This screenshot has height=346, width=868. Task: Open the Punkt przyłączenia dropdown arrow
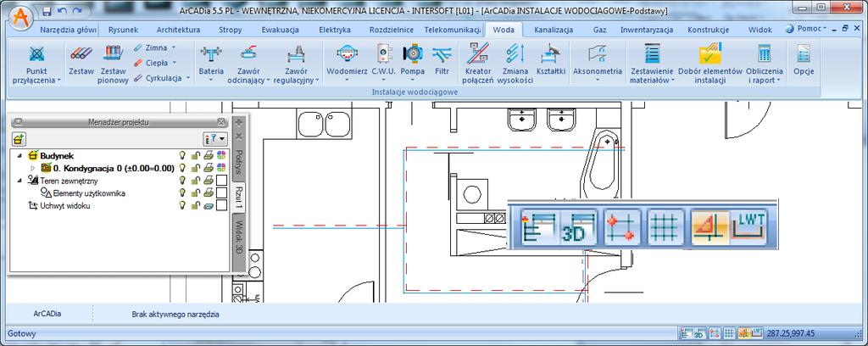[x=58, y=81]
